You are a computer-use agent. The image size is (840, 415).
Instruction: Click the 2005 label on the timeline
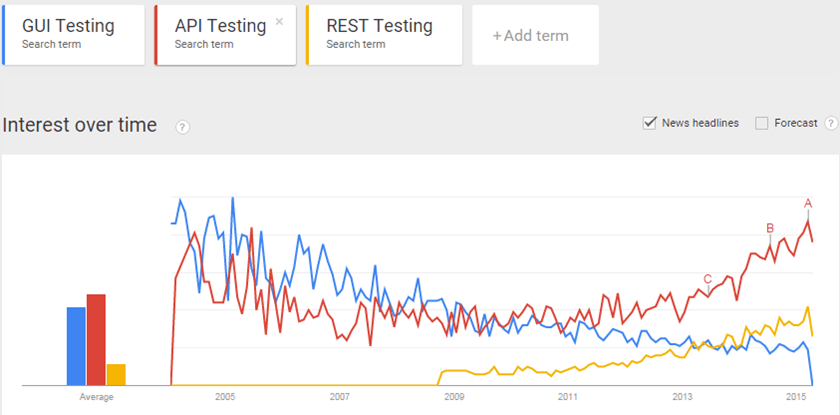coord(224,397)
